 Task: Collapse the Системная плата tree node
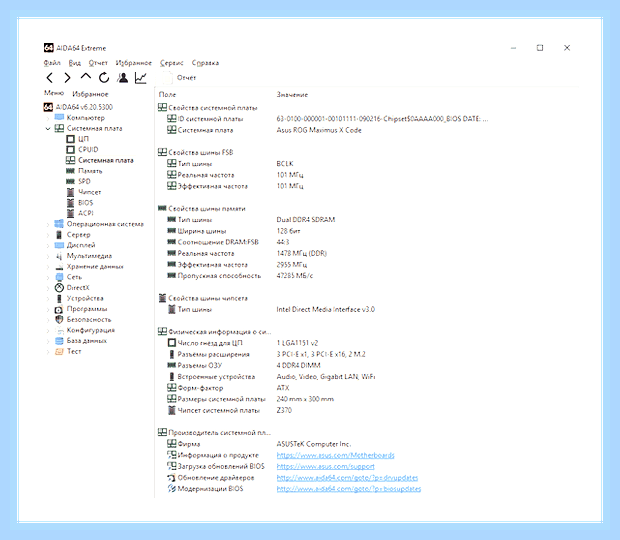tap(48, 128)
